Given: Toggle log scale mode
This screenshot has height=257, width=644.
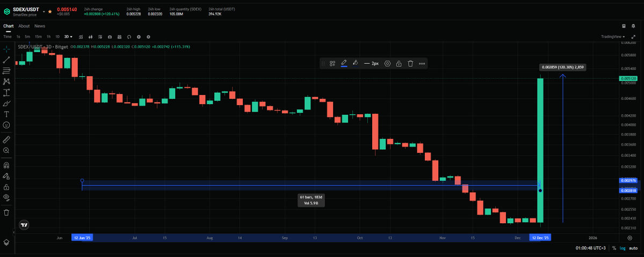Looking at the screenshot, I should point(623,248).
